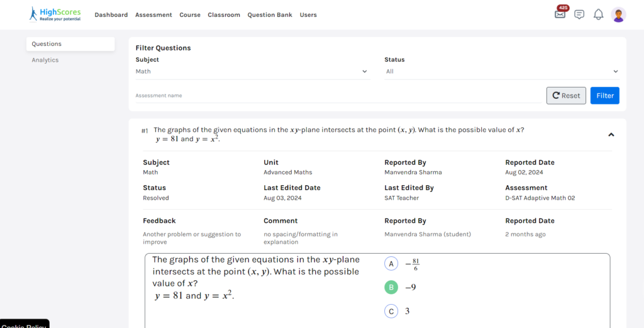Click the HighScores logo
The image size is (644, 328).
pos(55,14)
